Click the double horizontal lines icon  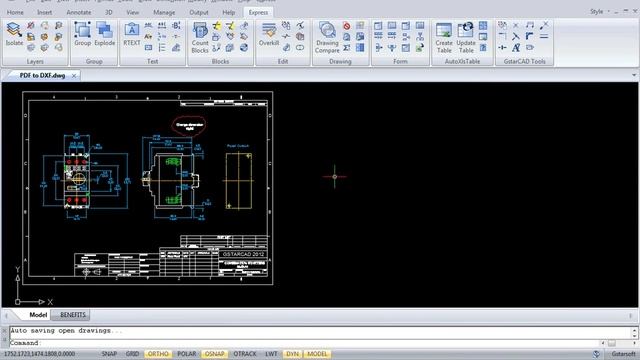click(x=544, y=37)
